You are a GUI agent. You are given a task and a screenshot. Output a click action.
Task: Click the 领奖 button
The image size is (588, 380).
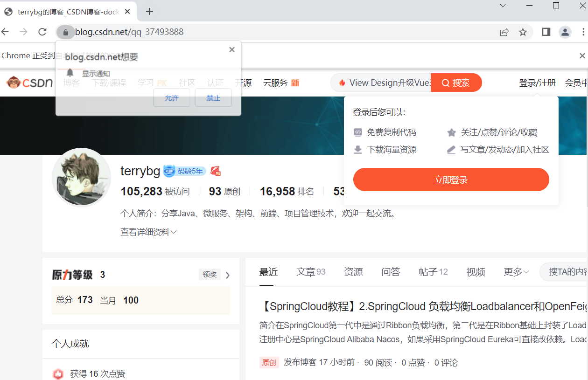pos(210,274)
